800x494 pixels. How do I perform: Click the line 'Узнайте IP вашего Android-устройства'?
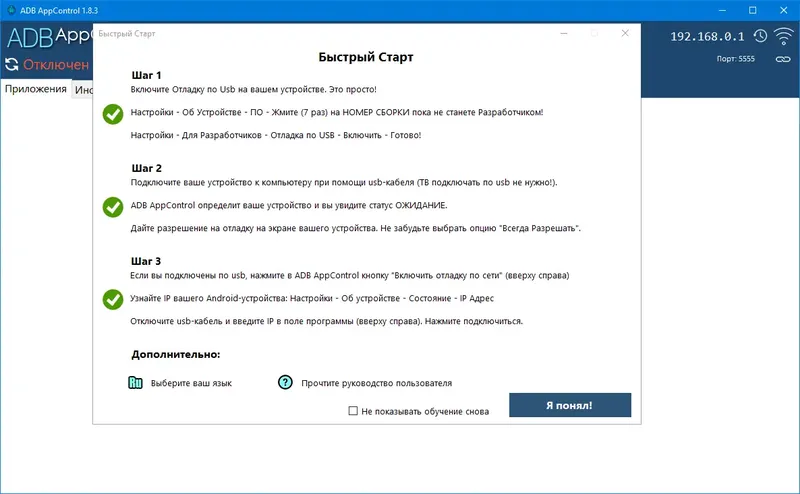coord(312,298)
